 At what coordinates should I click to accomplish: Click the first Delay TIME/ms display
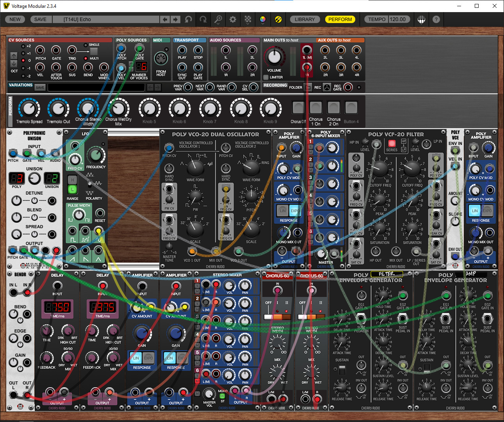[57, 307]
